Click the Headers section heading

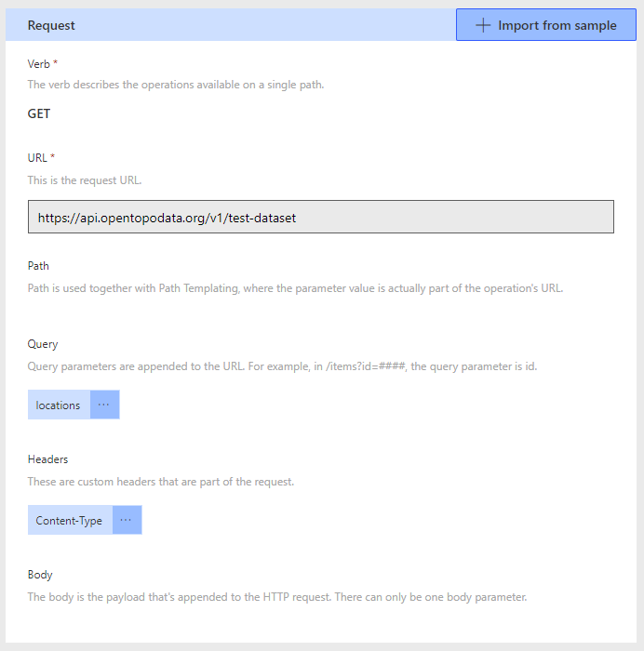47,459
